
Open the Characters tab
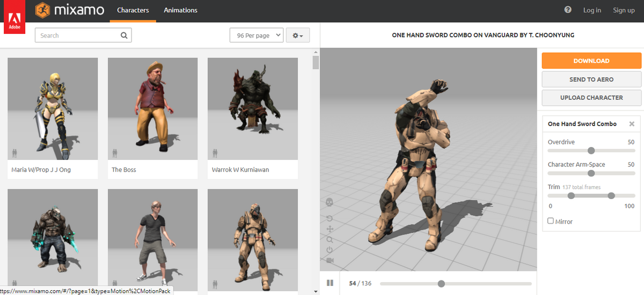133,10
